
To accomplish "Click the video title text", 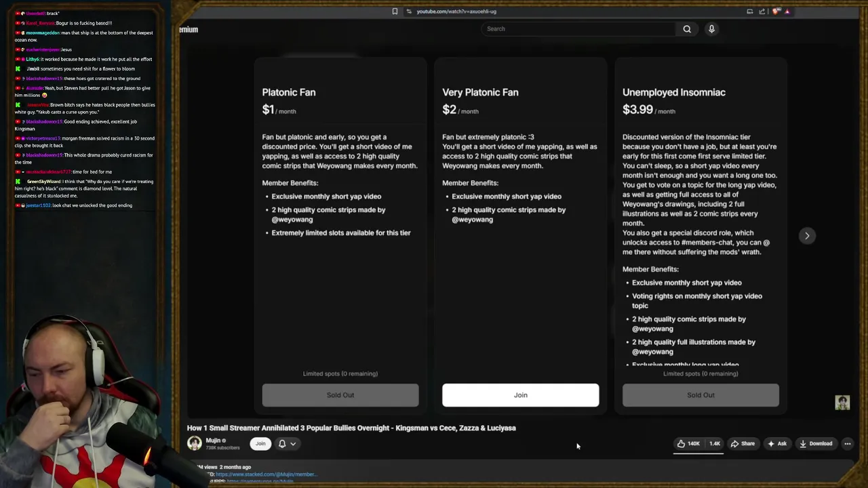I will tap(351, 428).
